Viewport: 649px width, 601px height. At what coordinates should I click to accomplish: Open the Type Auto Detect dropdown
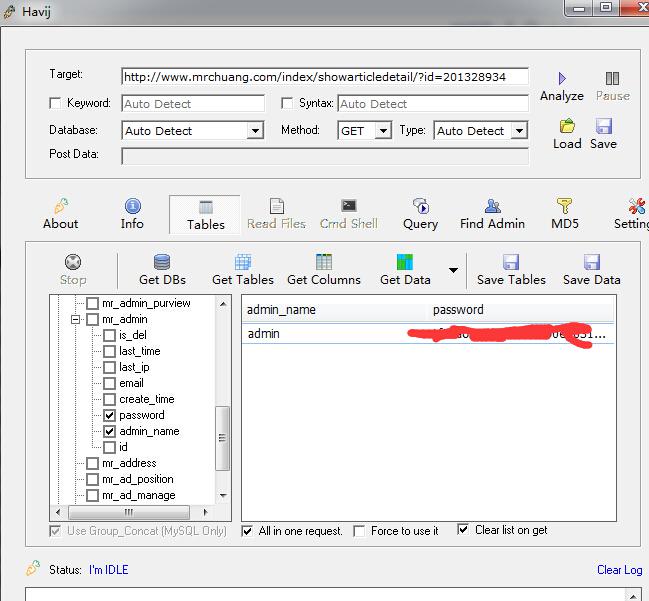(519, 131)
